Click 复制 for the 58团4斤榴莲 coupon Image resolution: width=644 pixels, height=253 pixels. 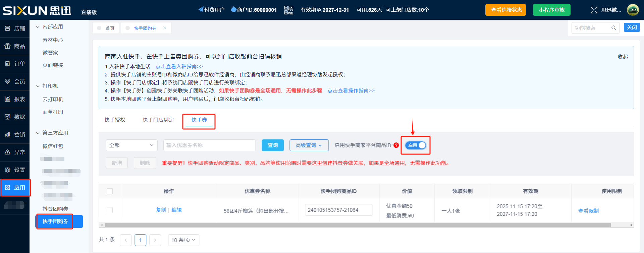161,210
